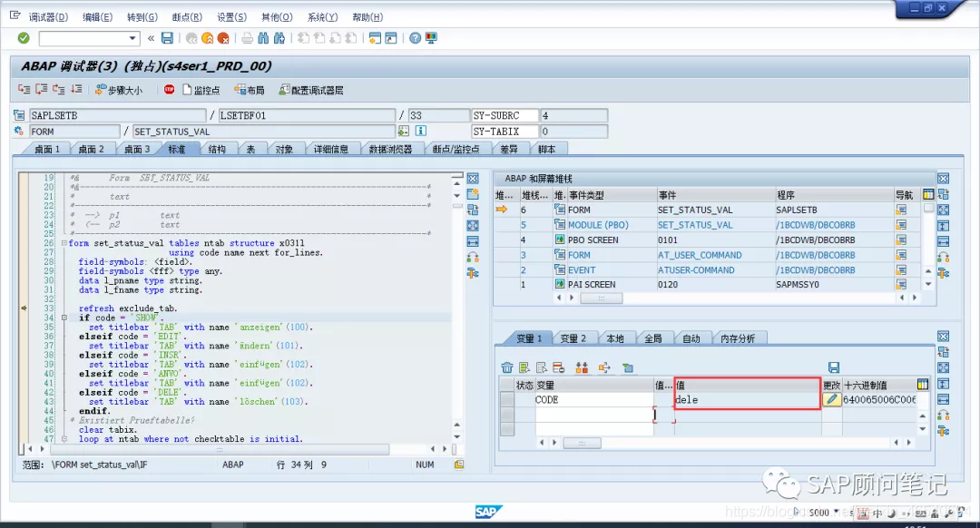Click the Single Step (step into) debugger icon

pos(24,89)
